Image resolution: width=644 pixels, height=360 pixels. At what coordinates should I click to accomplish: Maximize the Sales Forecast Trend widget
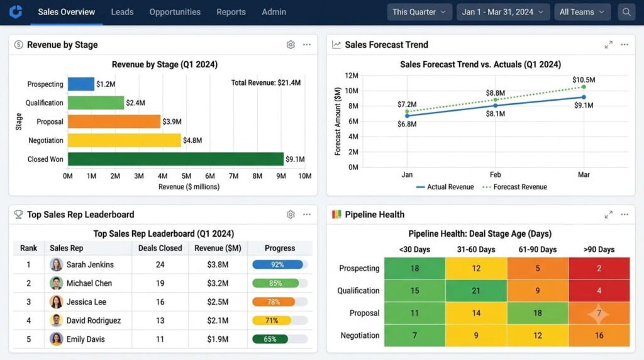tap(609, 45)
